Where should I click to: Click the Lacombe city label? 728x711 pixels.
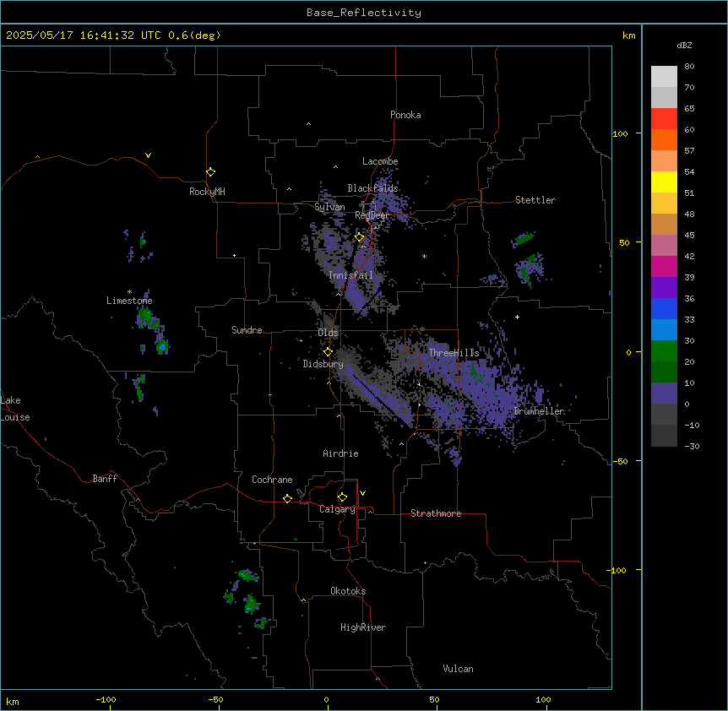380,161
